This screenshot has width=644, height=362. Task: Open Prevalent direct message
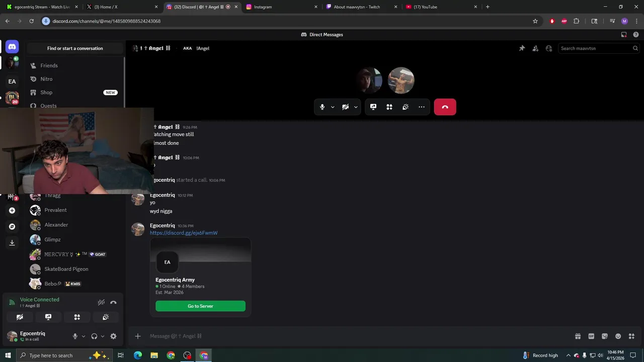click(75, 210)
